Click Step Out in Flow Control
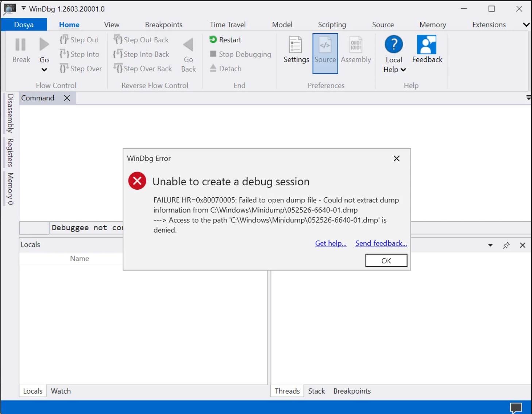Screen dimensions: 532x414 pyautogui.click(x=79, y=40)
